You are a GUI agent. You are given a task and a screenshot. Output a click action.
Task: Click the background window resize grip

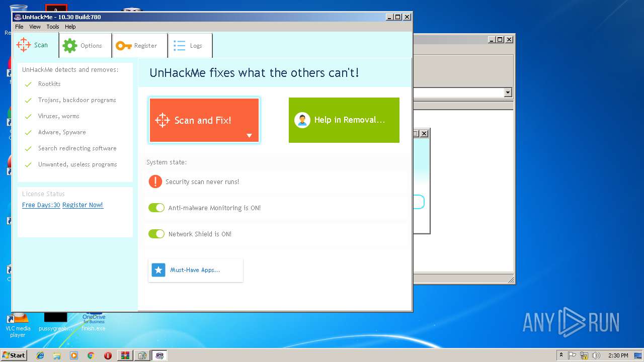click(x=511, y=280)
